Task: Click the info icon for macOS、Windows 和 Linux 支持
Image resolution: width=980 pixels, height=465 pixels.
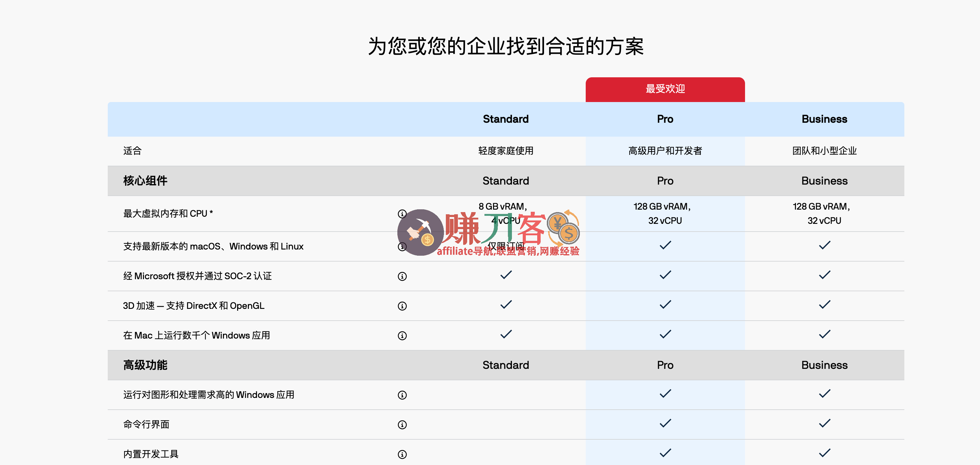Action: (x=402, y=246)
